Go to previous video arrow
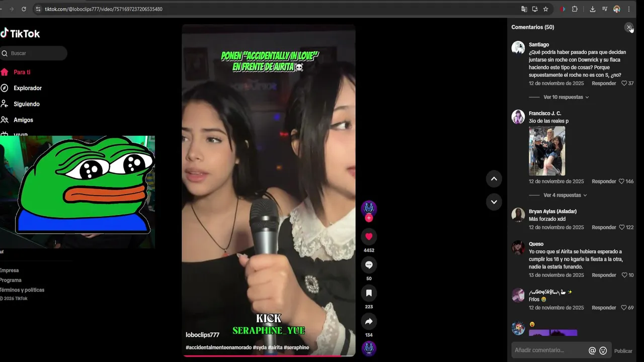 click(494, 178)
